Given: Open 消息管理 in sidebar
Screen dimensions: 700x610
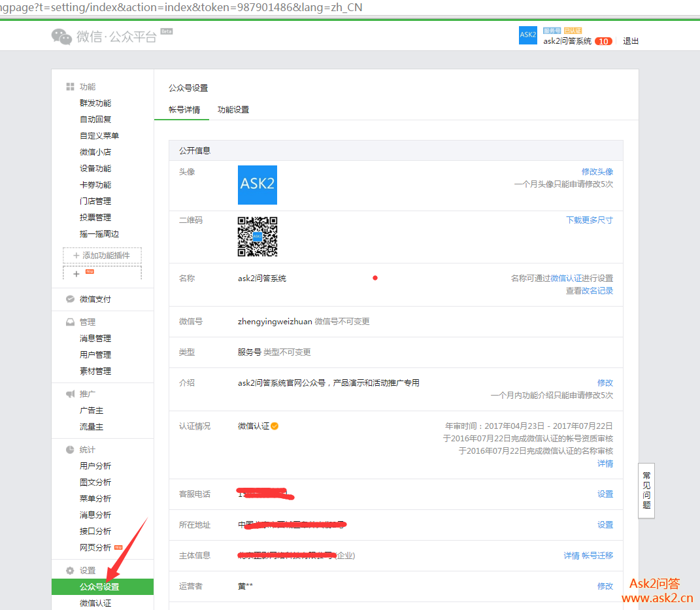Looking at the screenshot, I should pos(95,339).
